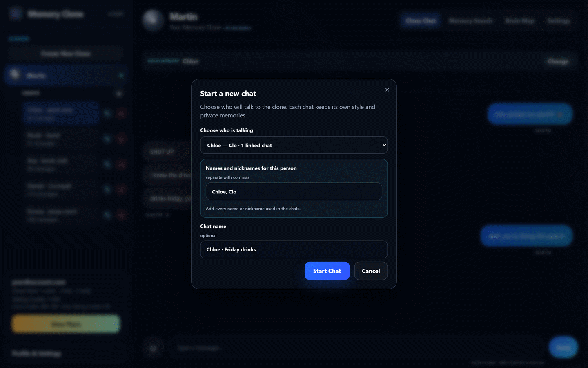The image size is (588, 368).
Task: Open the Memory Search tab
Action: tap(471, 21)
